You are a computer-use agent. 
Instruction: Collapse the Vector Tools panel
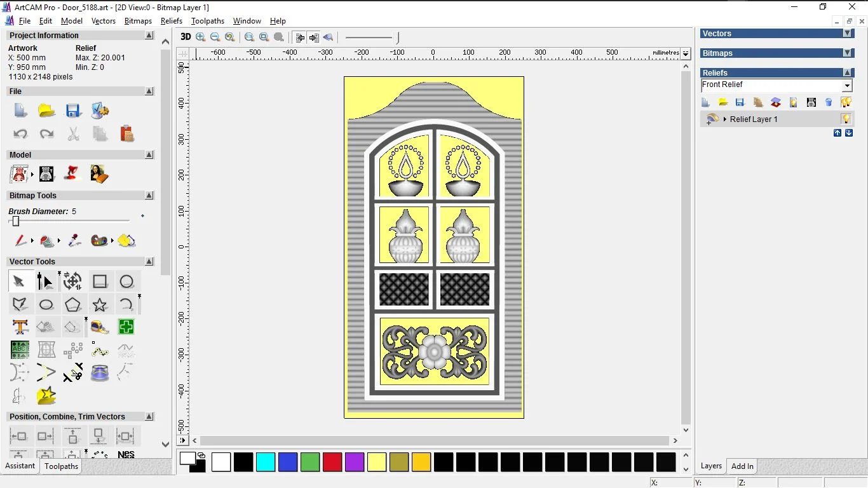point(149,261)
